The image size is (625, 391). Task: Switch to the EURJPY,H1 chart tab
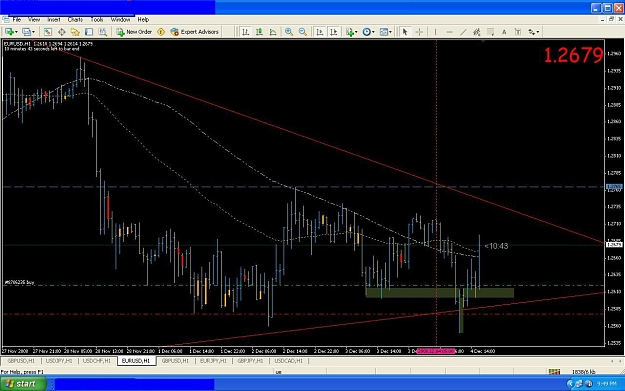(x=213, y=361)
